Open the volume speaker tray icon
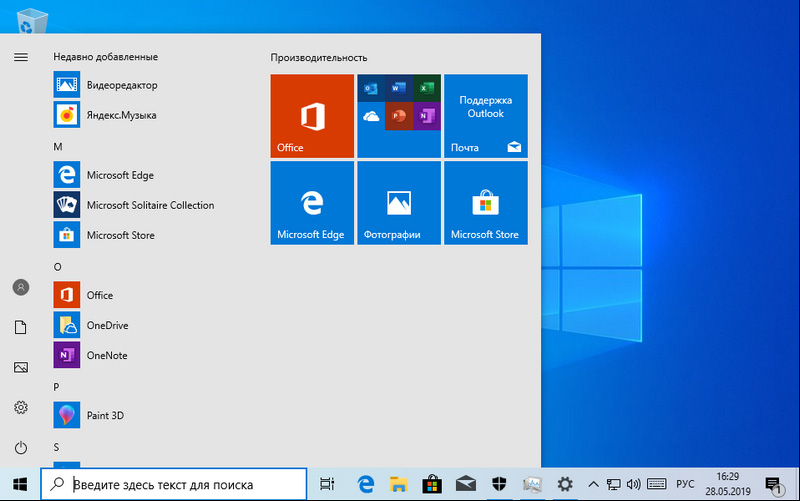This screenshot has height=501, width=800. coord(633,484)
